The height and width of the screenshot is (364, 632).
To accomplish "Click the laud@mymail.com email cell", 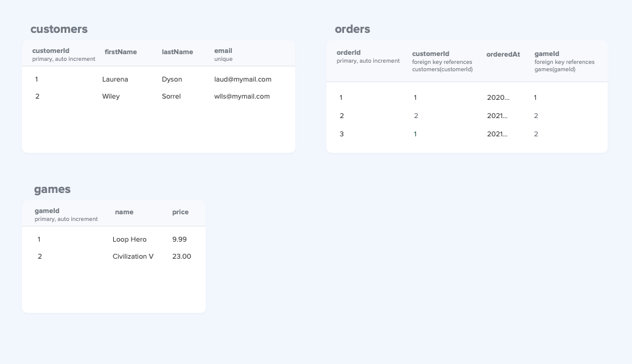I will 243,80.
